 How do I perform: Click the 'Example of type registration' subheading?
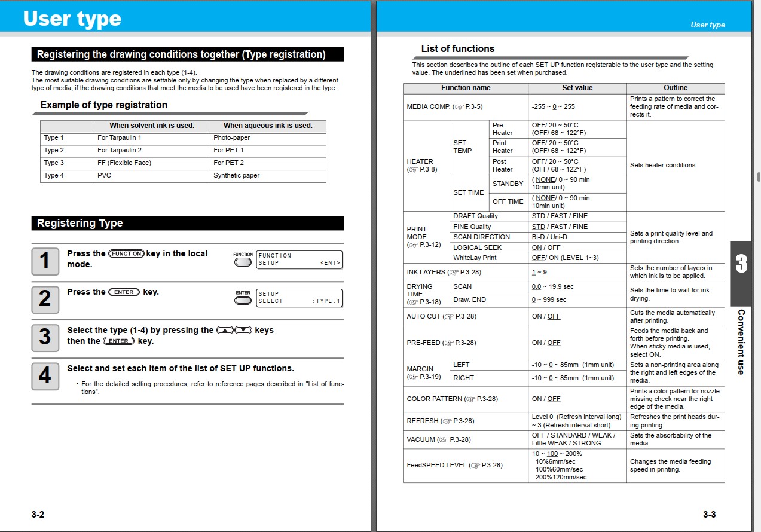(104, 105)
